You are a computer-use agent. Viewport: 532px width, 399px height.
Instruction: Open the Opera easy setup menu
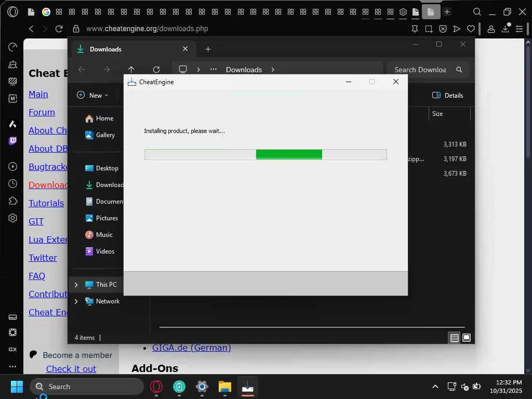[x=519, y=29]
